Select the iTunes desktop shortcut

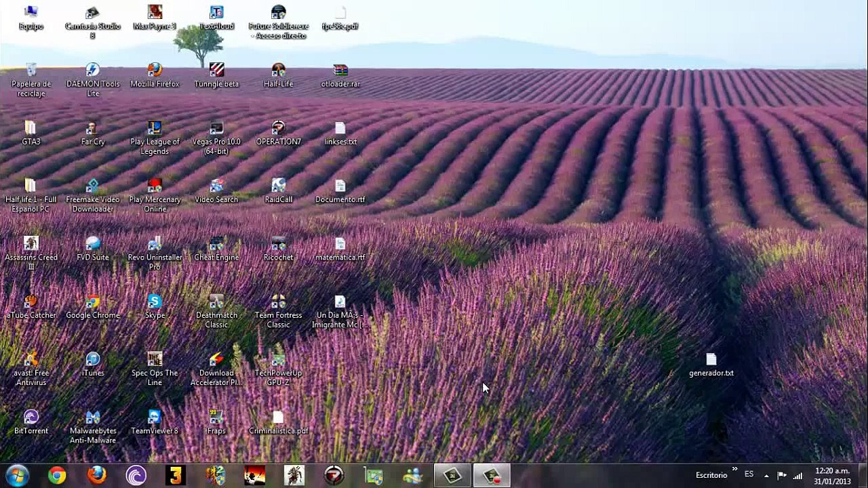click(93, 364)
